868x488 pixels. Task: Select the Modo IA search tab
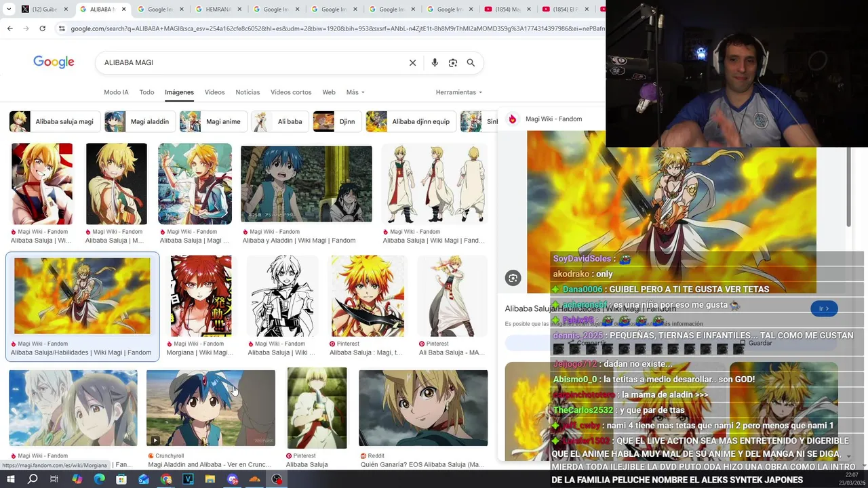pos(116,92)
